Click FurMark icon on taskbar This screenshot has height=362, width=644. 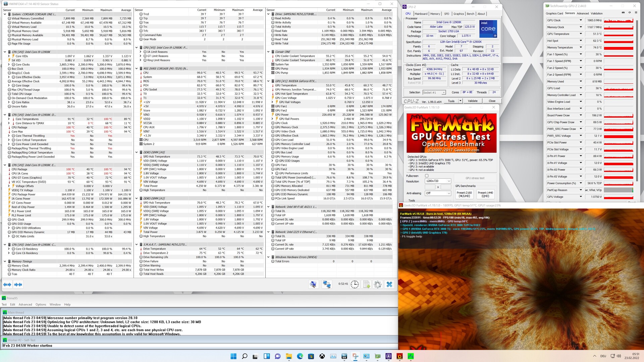(x=399, y=356)
